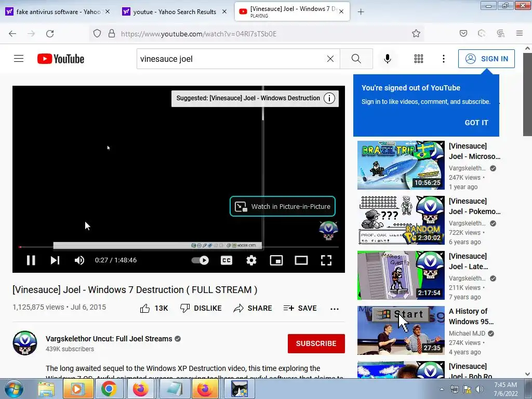The image size is (532, 399).
Task: Open the system volume tray icon
Action: [480, 390]
